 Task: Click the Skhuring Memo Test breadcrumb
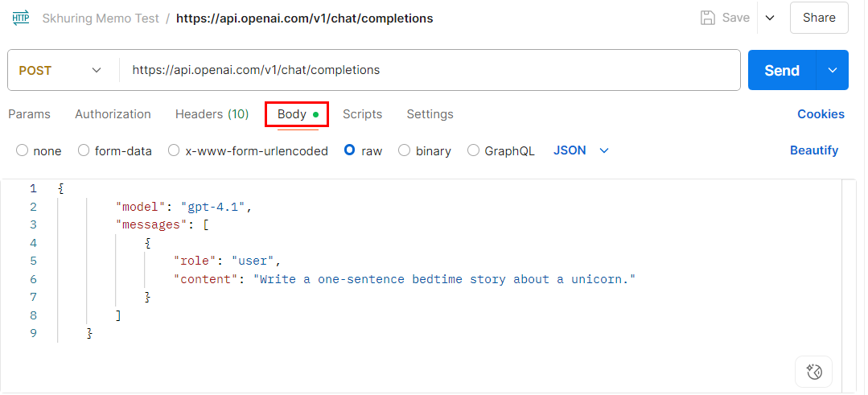101,19
